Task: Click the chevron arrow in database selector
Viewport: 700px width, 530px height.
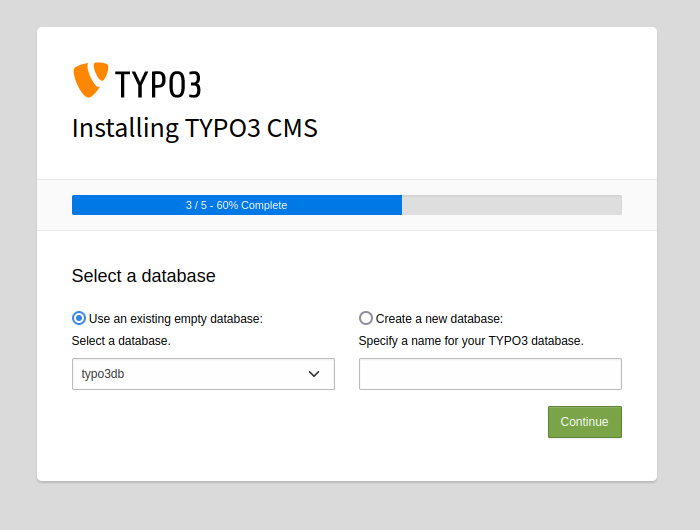Action: 314,374
